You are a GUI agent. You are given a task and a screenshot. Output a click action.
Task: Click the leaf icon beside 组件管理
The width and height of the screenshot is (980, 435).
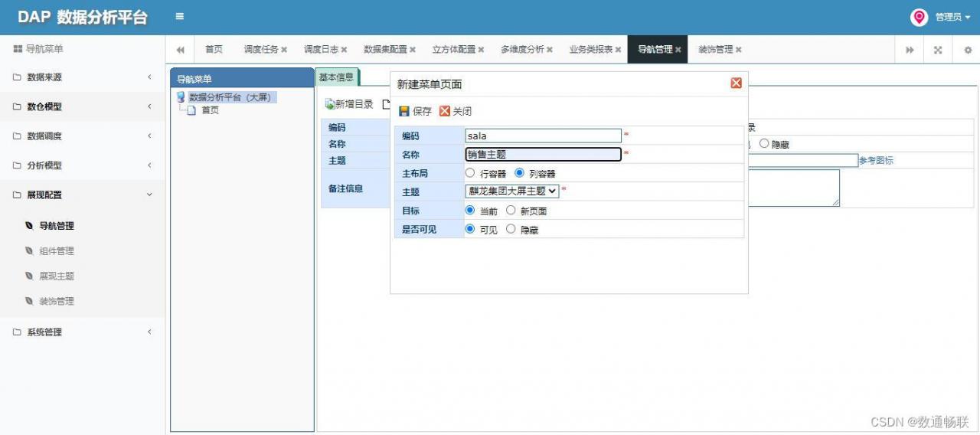click(29, 251)
